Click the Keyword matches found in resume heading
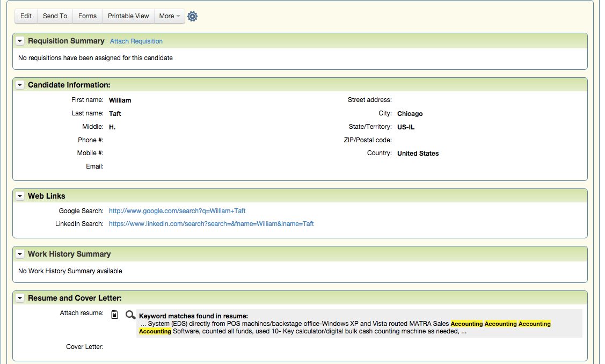 (x=193, y=316)
